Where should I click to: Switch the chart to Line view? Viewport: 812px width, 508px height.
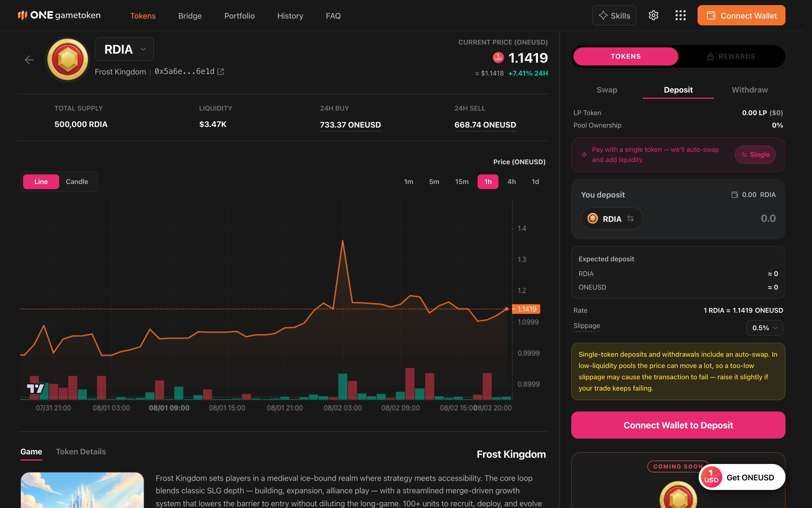[x=41, y=182]
